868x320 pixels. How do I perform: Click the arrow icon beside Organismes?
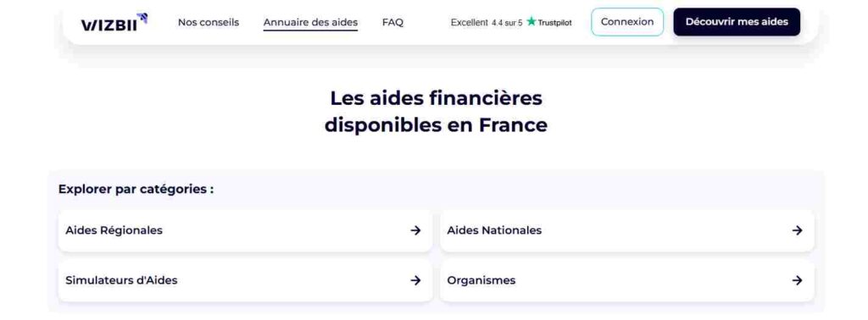(797, 280)
